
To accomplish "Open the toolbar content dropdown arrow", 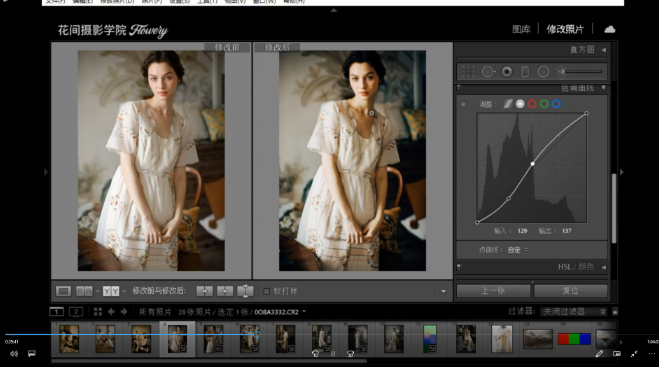I will coord(443,291).
